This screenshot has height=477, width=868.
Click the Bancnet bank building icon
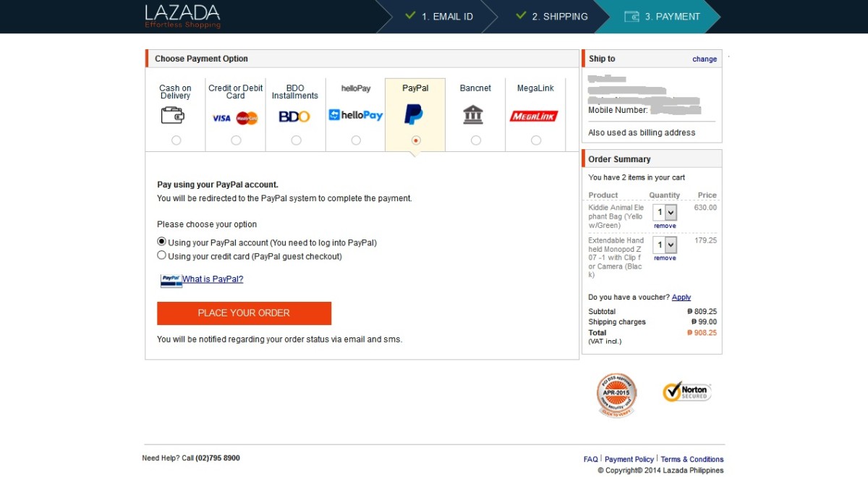click(473, 114)
